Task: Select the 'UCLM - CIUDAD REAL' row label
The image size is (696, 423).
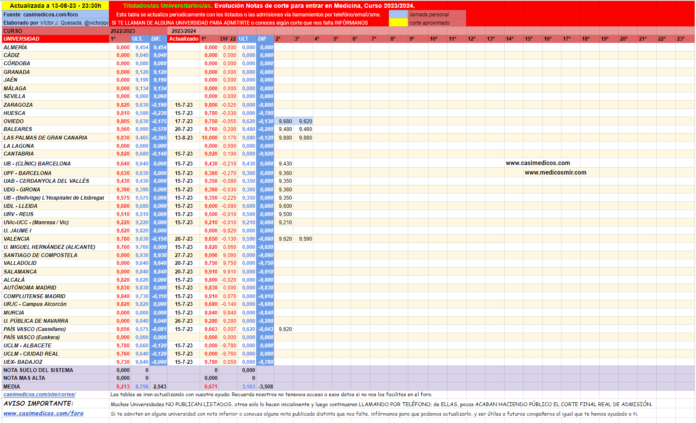Action: 31,354
